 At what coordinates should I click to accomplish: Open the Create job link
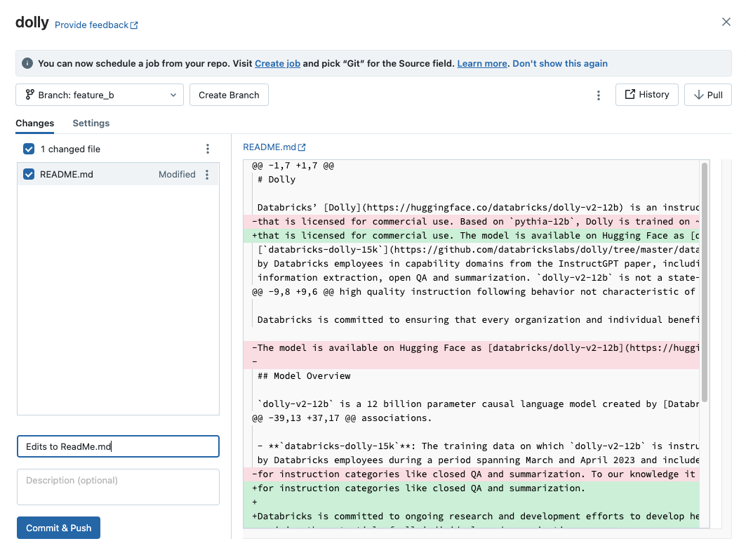pos(277,63)
